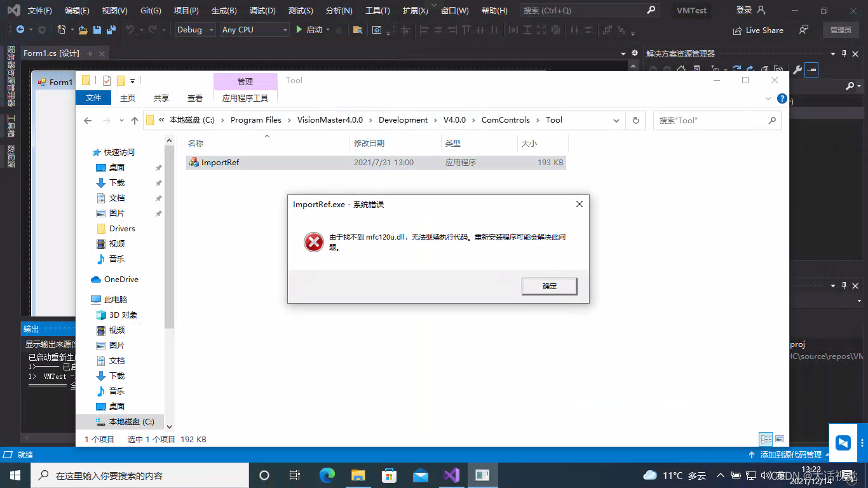Select 此电脑 in the navigation pane
Viewport: 868px width, 488px height.
pos(115,300)
